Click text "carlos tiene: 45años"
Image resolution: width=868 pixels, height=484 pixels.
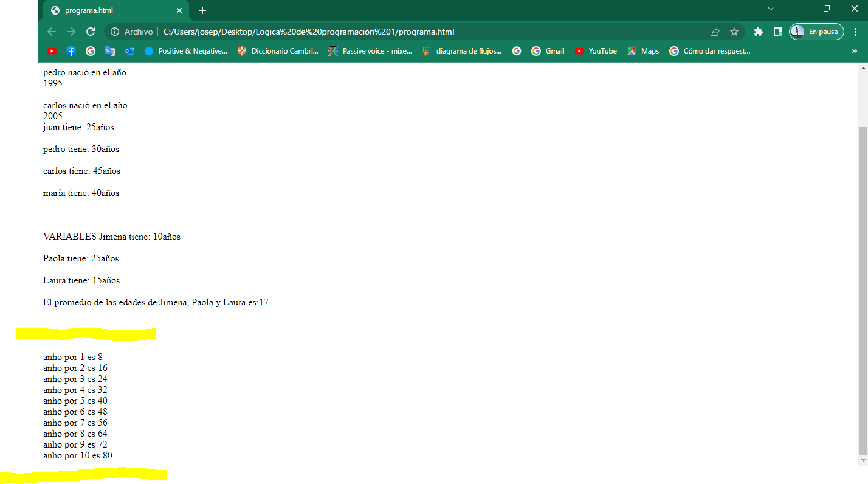pyautogui.click(x=81, y=171)
